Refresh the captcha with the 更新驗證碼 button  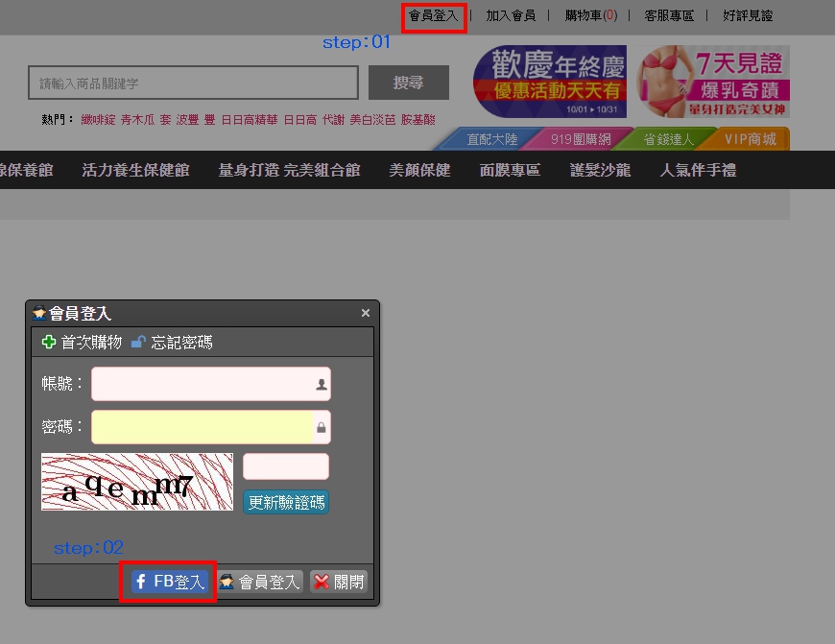(286, 502)
